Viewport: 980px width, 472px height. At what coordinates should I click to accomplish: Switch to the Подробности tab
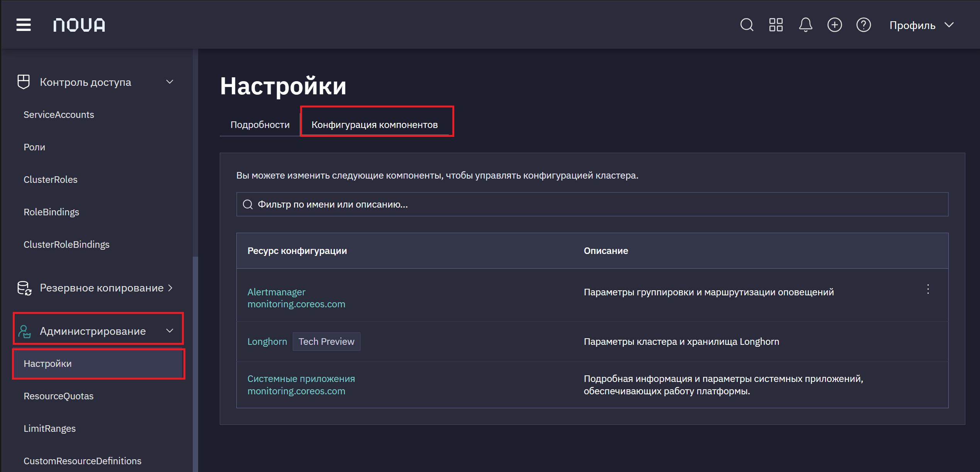point(260,124)
